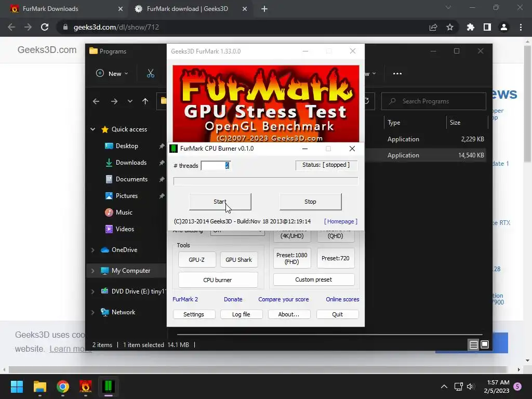Open the Log file
This screenshot has height=399, width=532.
tap(241, 314)
